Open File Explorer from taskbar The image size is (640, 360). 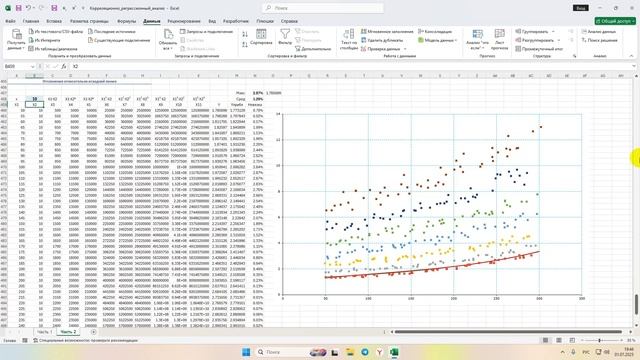point(350,352)
